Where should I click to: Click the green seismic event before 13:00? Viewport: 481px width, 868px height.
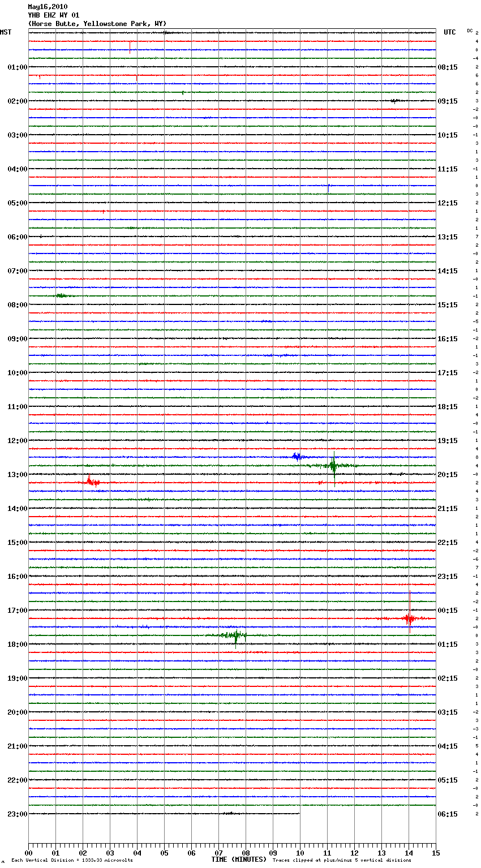pos(334,466)
